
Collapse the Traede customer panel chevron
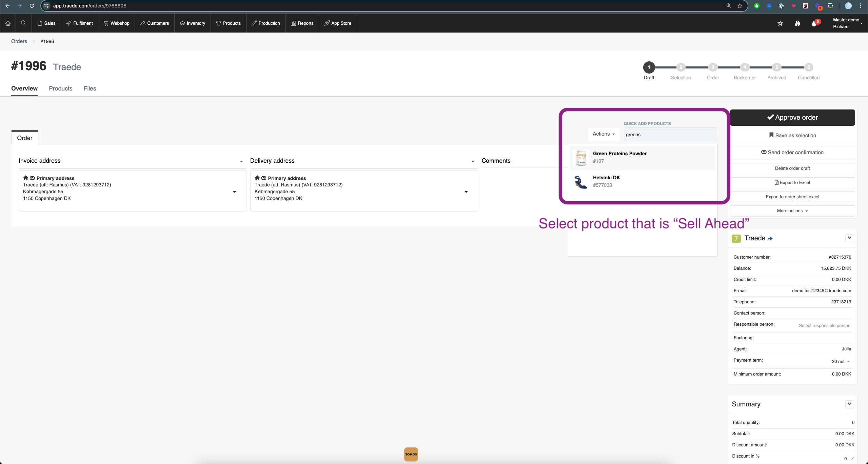tap(849, 238)
